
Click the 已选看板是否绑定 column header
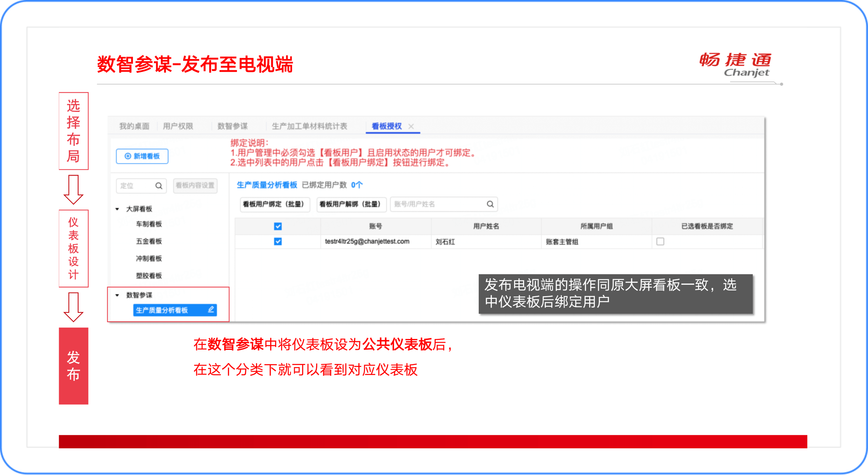pyautogui.click(x=707, y=226)
